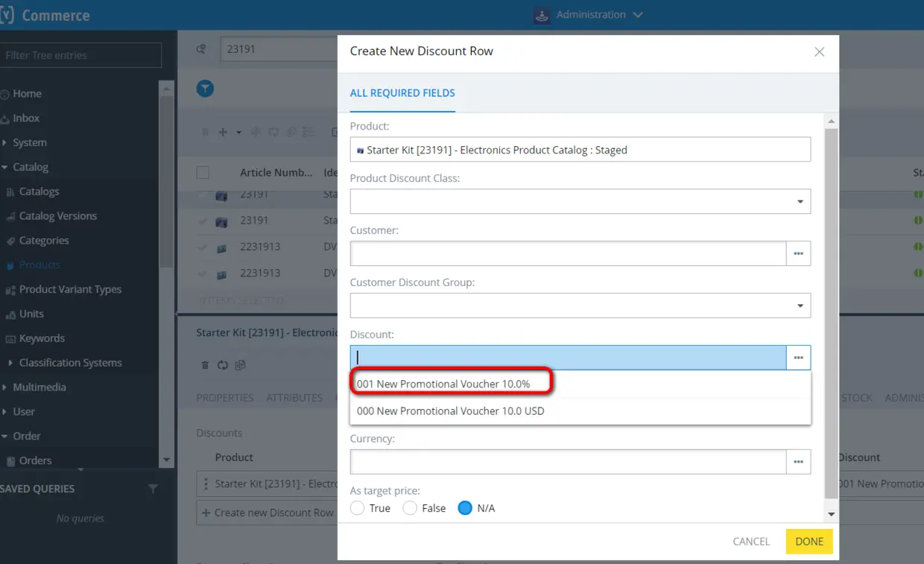
Task: Click the bulk edit list icon in toolbar
Action: coord(308,132)
